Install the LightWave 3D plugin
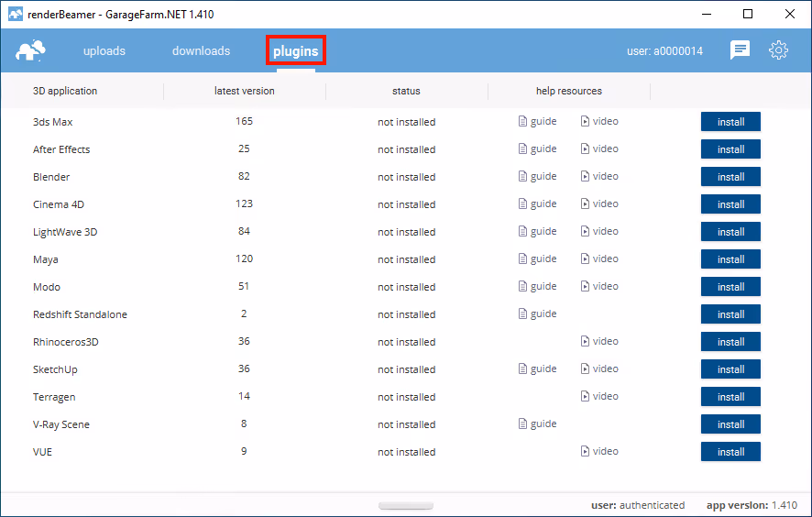The width and height of the screenshot is (812, 517). pyautogui.click(x=730, y=232)
